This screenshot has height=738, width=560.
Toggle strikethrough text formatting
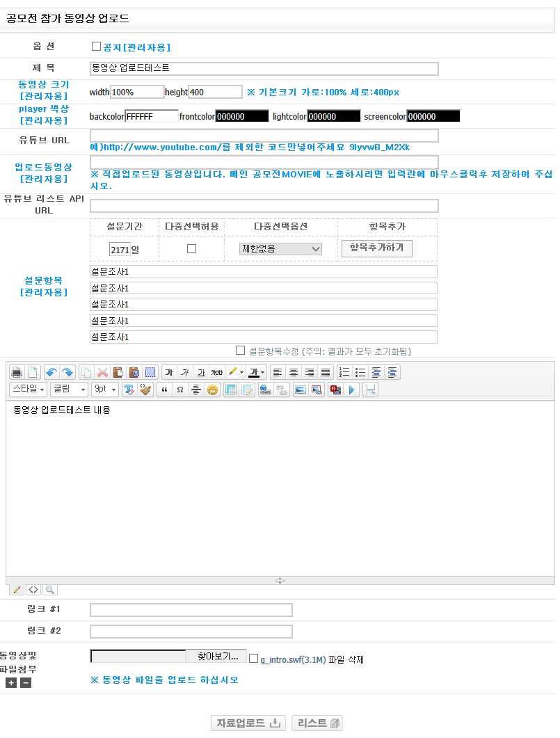(217, 372)
